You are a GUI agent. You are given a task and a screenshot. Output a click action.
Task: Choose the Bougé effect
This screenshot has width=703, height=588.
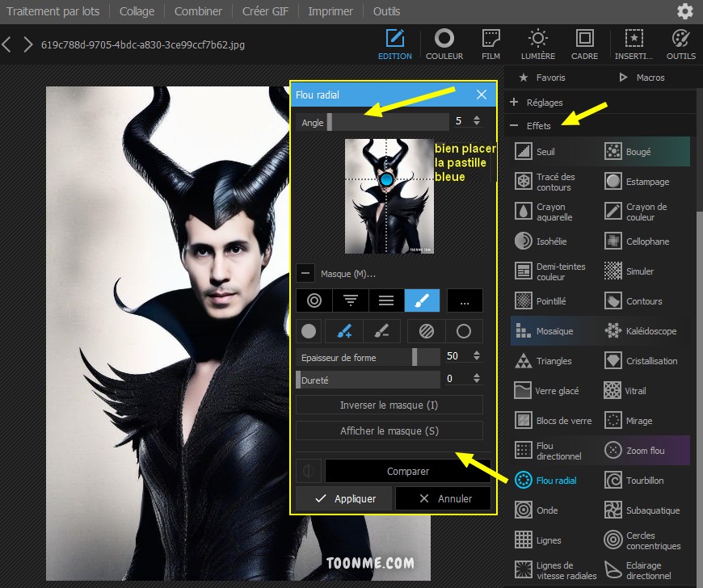click(645, 152)
